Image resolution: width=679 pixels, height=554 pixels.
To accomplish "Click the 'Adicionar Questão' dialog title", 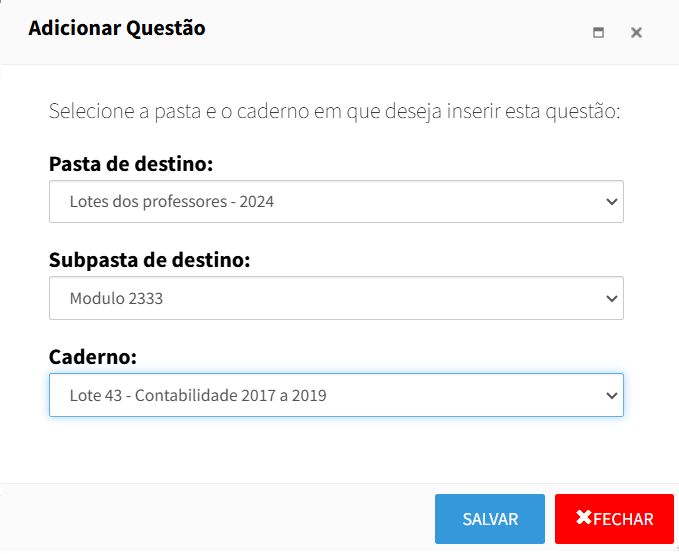I will pos(117,28).
